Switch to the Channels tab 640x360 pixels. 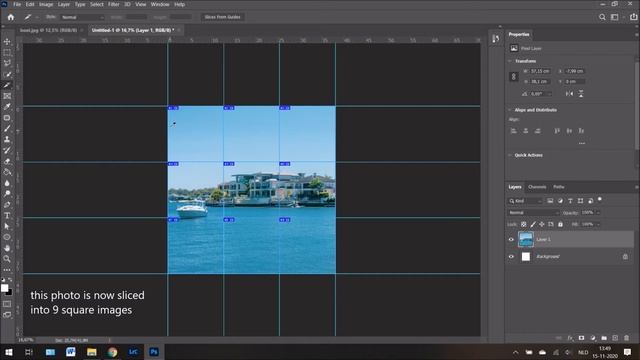[x=537, y=187]
